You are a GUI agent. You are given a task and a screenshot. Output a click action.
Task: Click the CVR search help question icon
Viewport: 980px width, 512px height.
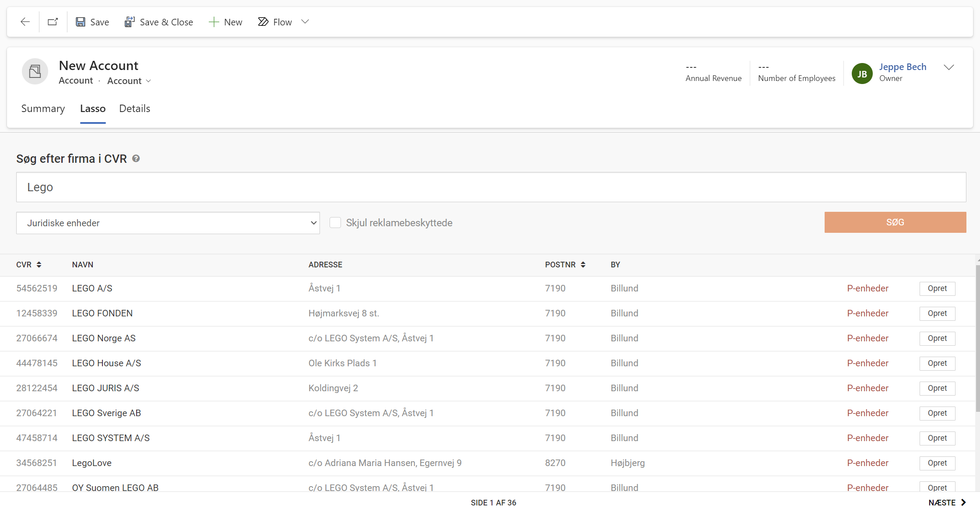[136, 158]
